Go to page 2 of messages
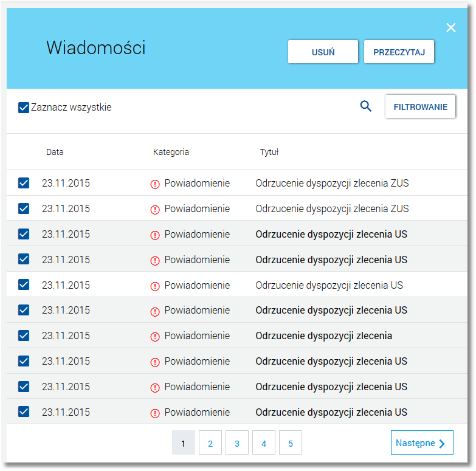The width and height of the screenshot is (476, 471). (x=210, y=442)
